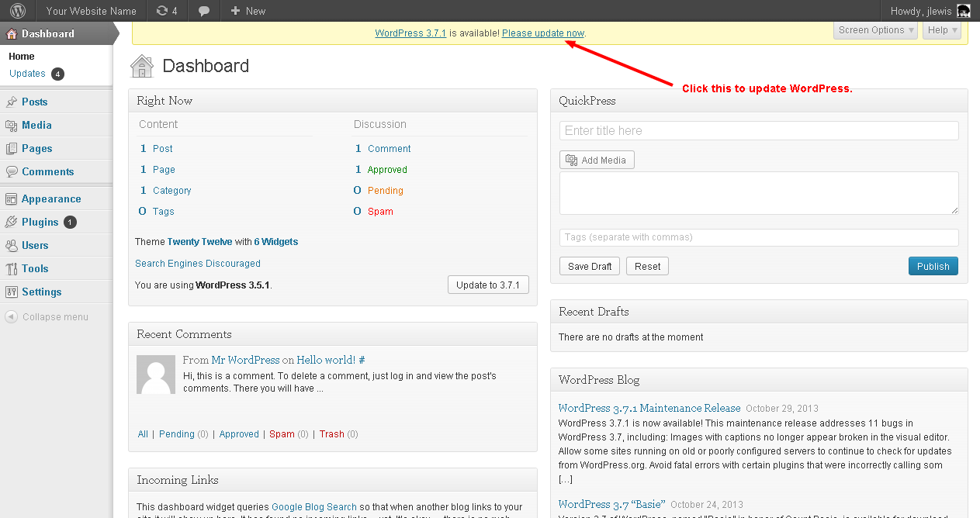The height and width of the screenshot is (518, 980).
Task: Click the Pages sidebar icon
Action: [12, 148]
